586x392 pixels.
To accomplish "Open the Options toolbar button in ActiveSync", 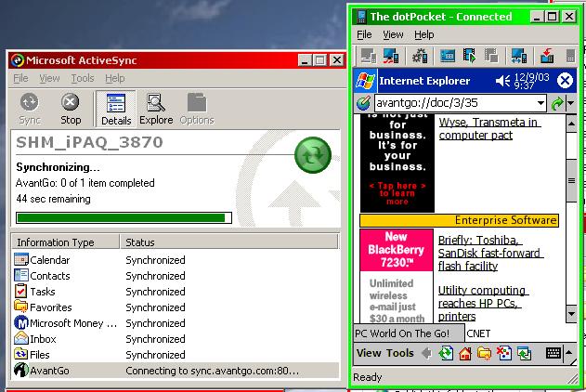I will (197, 109).
